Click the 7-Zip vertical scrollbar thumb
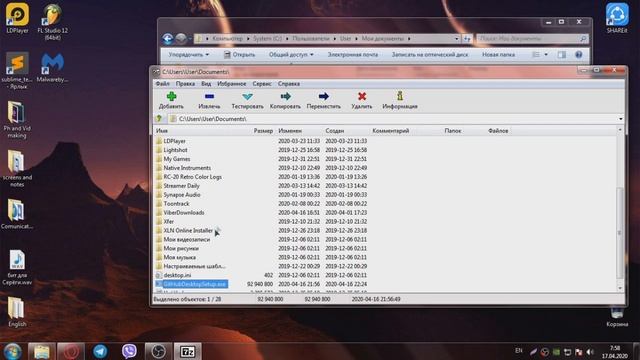Screen dimensions: 640x360 point(620,233)
